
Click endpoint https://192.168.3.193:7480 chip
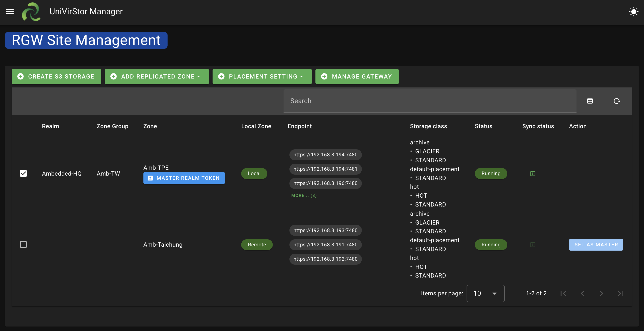click(325, 230)
